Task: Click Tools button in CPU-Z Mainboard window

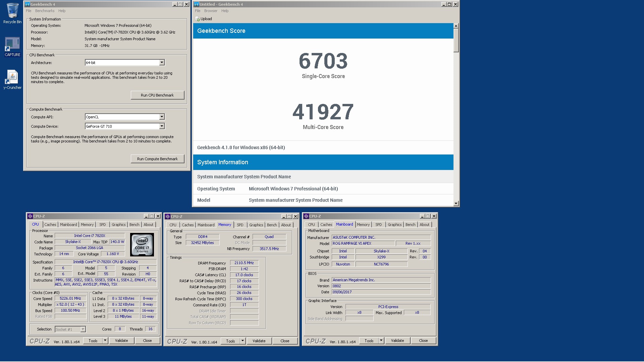Action: [x=369, y=341]
